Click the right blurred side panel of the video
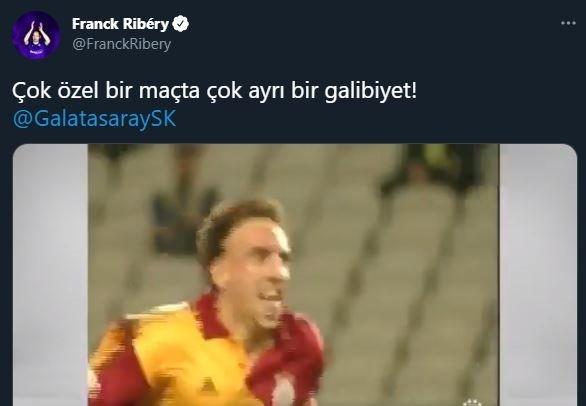Viewport: 586px width, 406px height. pos(538,275)
